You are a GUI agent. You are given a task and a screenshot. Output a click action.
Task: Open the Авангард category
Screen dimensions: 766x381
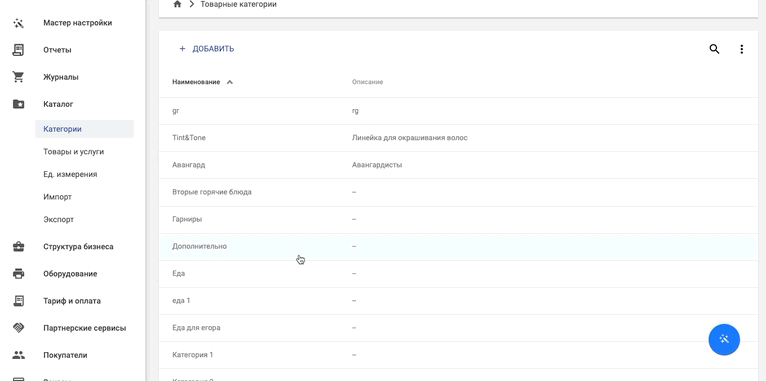tap(458, 165)
